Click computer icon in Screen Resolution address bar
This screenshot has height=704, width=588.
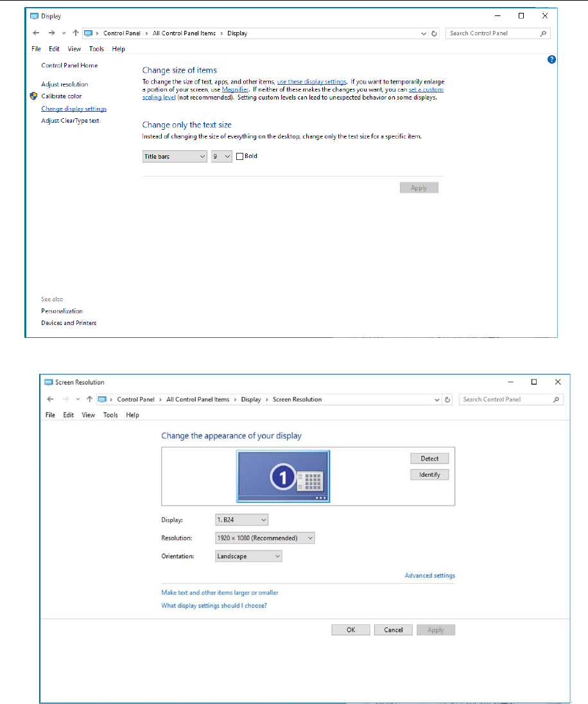tap(102, 399)
